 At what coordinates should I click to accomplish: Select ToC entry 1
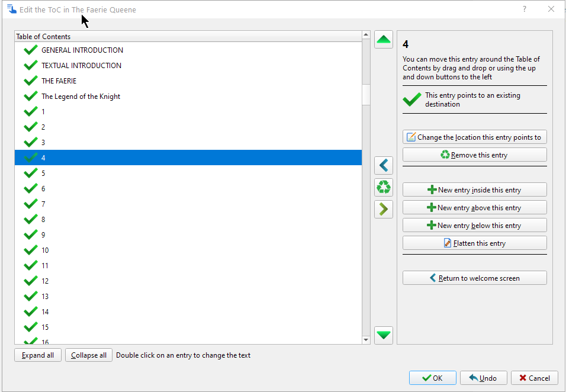[x=188, y=111]
